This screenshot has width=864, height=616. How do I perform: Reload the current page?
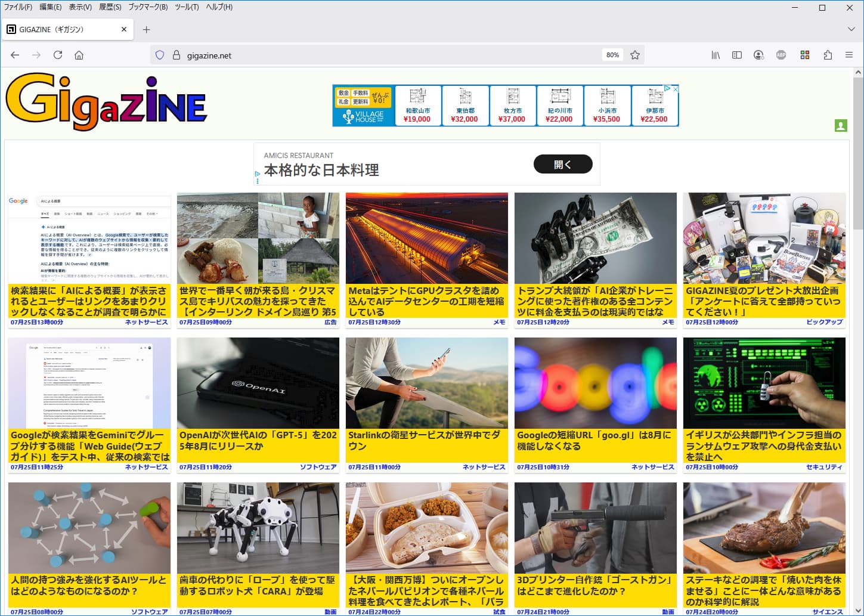click(x=58, y=55)
